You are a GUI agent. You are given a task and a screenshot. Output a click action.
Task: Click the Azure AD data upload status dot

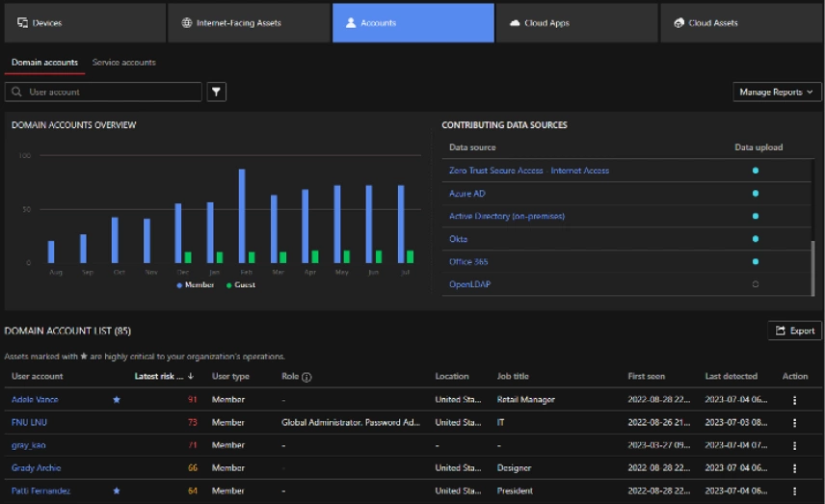click(x=756, y=193)
